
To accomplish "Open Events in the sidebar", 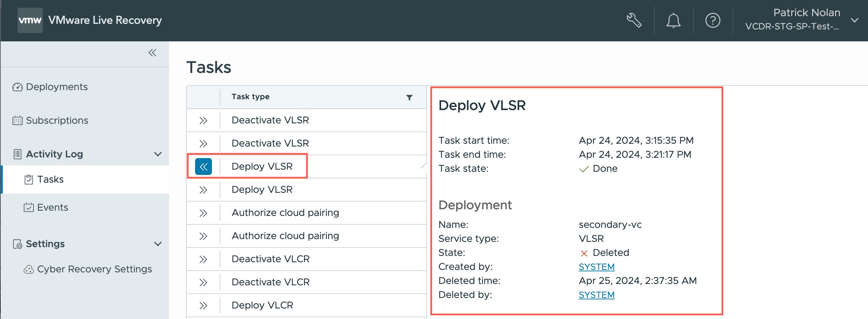I will 46,207.
